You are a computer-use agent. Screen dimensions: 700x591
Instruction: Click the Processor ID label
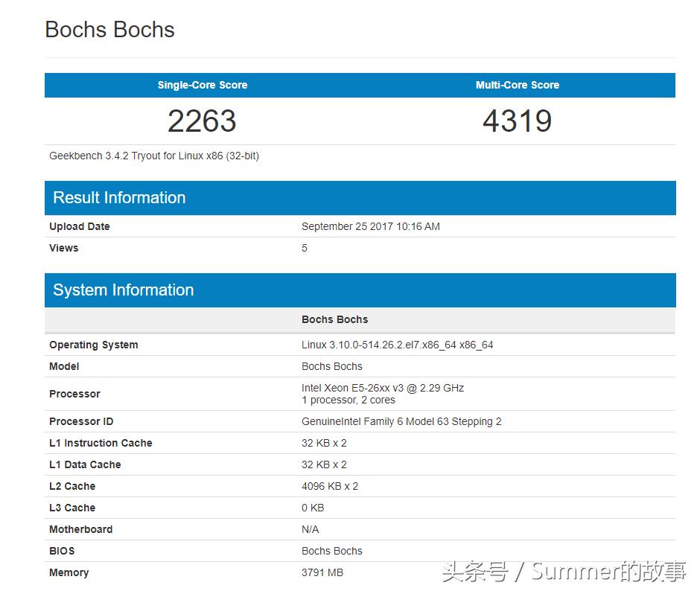[x=81, y=421]
